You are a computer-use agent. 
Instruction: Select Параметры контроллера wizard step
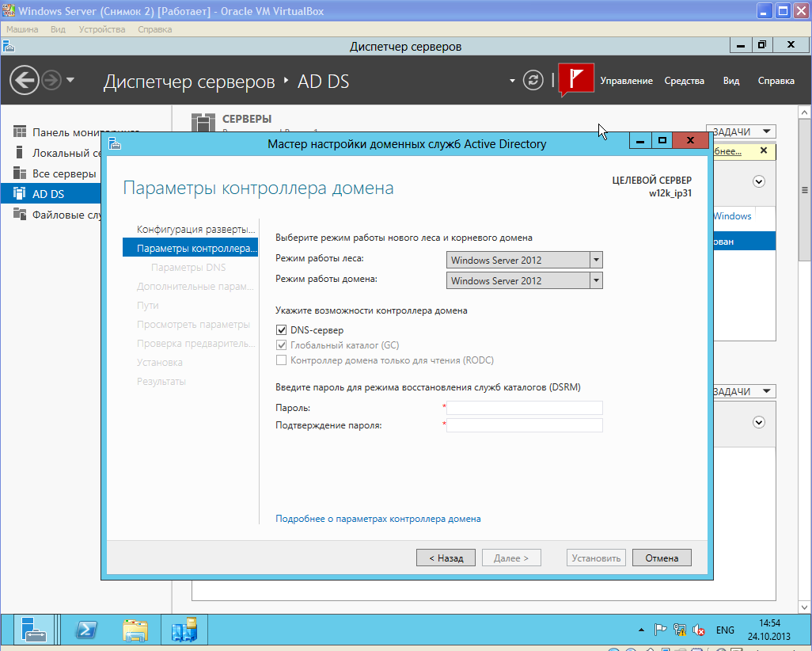[x=190, y=248]
